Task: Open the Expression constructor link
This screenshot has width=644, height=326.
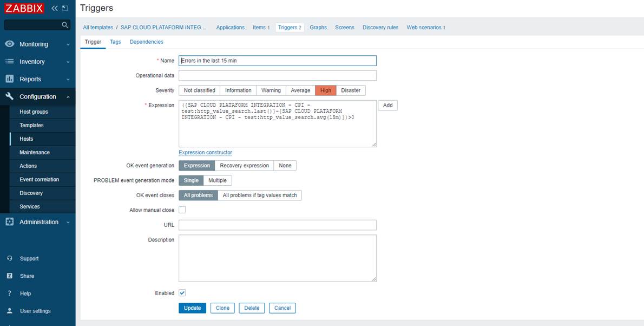Action: [x=205, y=153]
